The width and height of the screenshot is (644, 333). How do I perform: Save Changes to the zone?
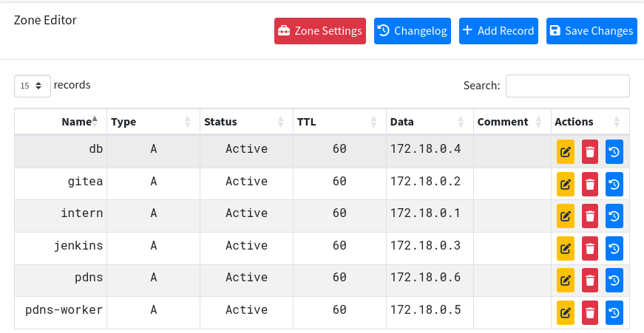pyautogui.click(x=591, y=31)
